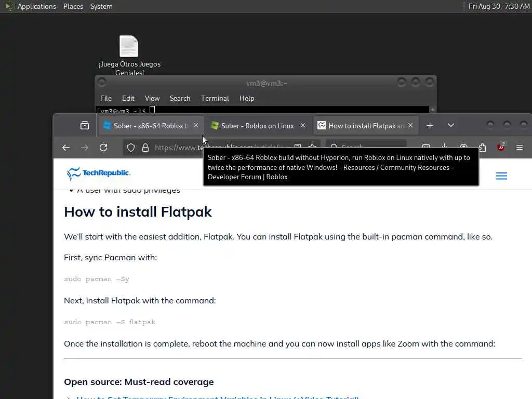The width and height of the screenshot is (532, 399).
Task: Click the Open source: Must-read coverage heading
Action: (139, 382)
